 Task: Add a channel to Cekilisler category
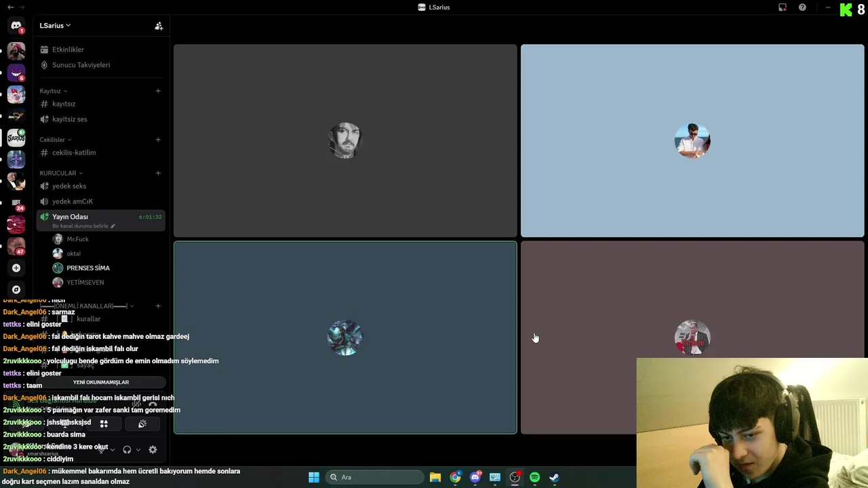(x=158, y=140)
